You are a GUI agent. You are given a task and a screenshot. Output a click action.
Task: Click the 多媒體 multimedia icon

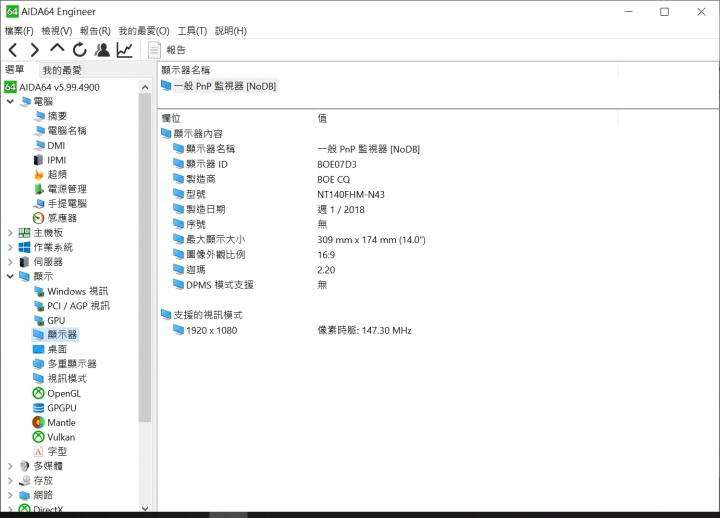(x=24, y=466)
